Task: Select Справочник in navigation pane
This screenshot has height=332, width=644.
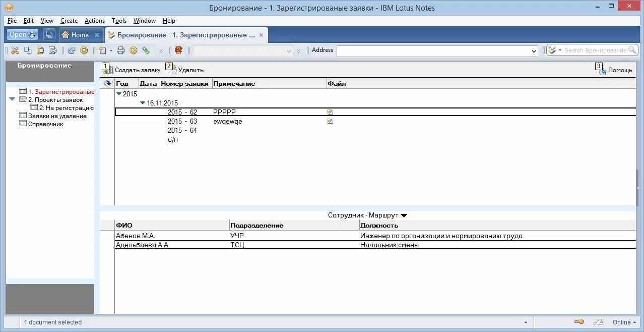Action: tap(45, 124)
